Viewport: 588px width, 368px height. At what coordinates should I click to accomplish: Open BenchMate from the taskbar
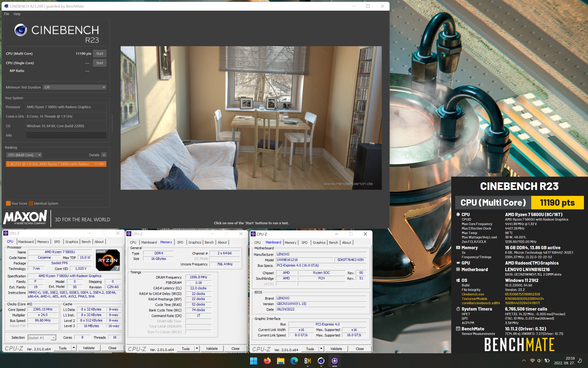(x=308, y=361)
